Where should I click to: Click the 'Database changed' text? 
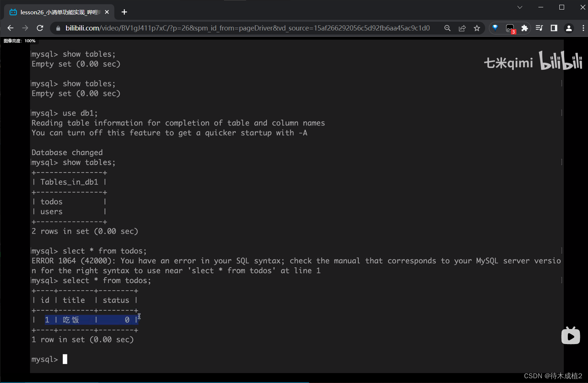[67, 152]
